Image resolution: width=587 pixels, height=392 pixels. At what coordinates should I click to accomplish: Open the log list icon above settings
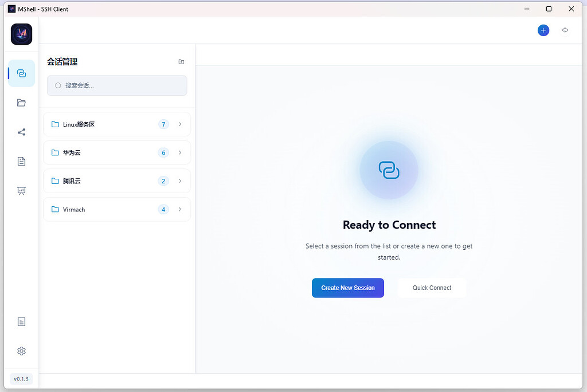click(21, 322)
